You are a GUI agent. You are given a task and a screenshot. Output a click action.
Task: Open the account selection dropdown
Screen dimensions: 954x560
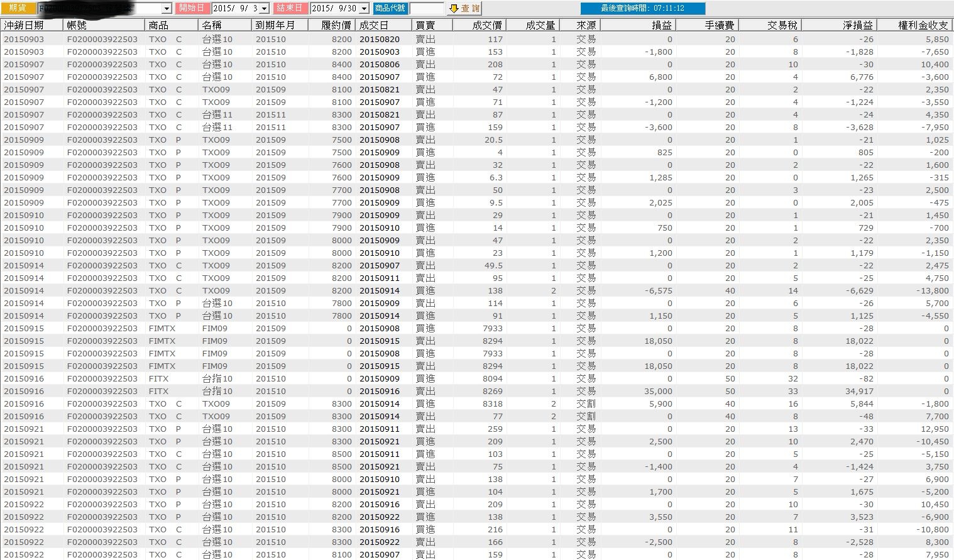(167, 9)
